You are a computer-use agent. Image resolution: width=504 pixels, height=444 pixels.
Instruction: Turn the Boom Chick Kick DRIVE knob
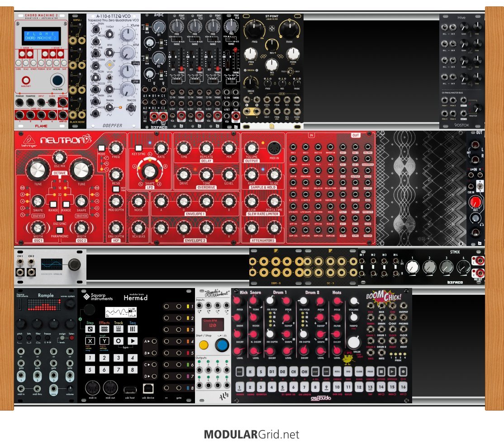[238, 317]
